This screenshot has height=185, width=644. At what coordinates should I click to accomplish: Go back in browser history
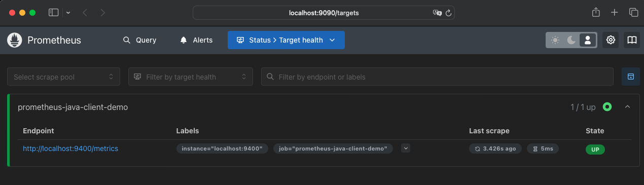pos(85,13)
